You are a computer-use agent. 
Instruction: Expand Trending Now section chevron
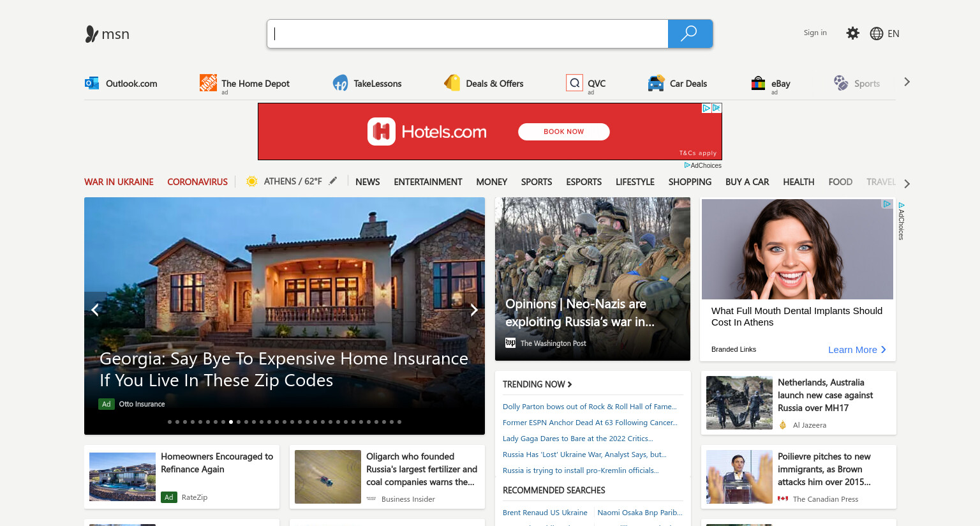point(570,384)
